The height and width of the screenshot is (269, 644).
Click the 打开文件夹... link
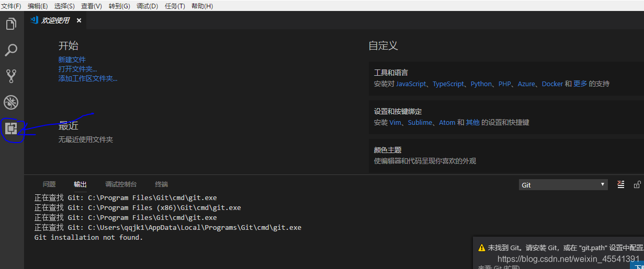click(x=77, y=69)
